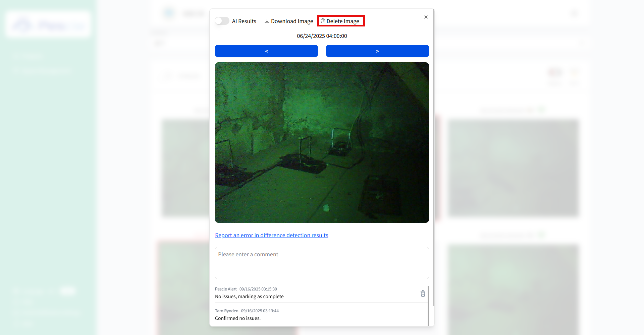Click the download arrow icon
Image resolution: width=644 pixels, height=335 pixels.
267,21
